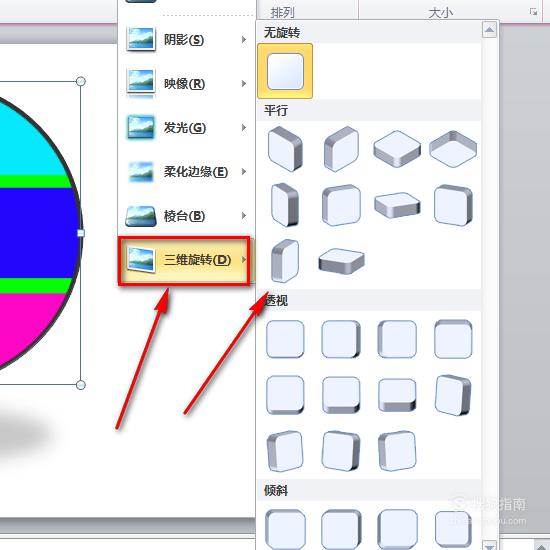Open the 柔化边缘(E) soft edges submenu
Screen dimensions: 550x550
coord(186,172)
